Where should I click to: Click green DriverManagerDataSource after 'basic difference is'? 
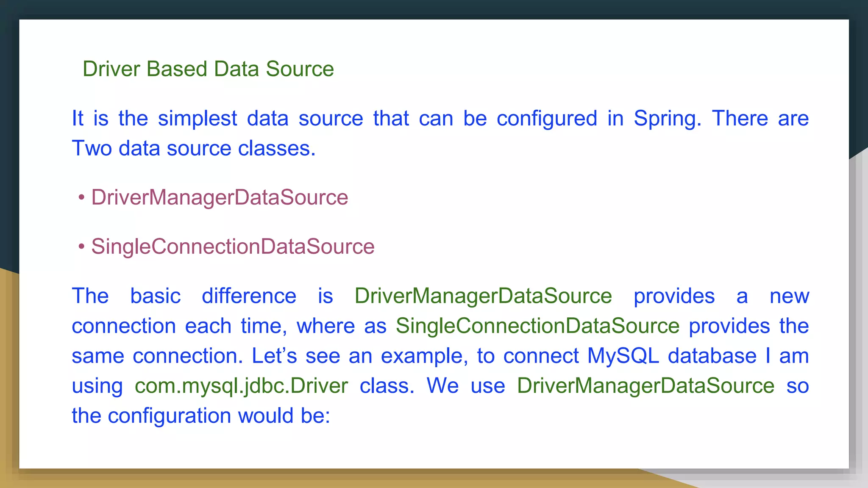point(483,296)
